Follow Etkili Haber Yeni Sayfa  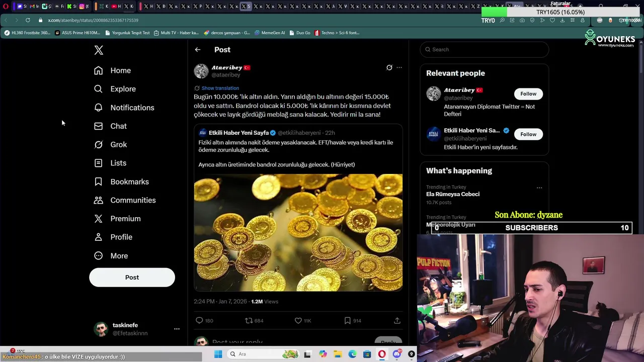(528, 134)
